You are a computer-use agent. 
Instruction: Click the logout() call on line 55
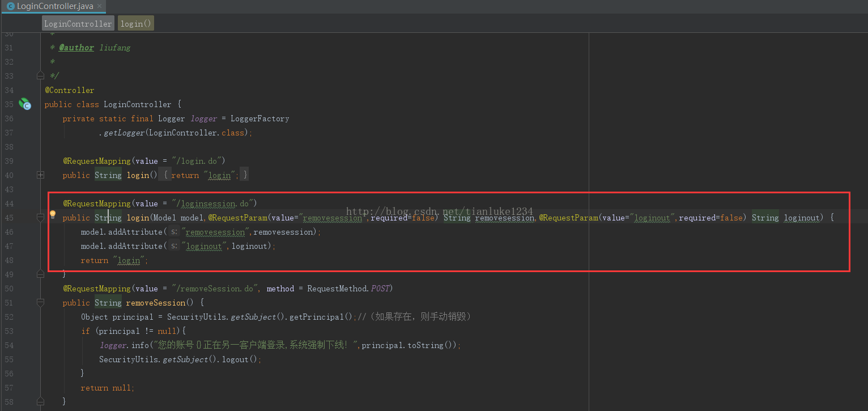pyautogui.click(x=240, y=359)
